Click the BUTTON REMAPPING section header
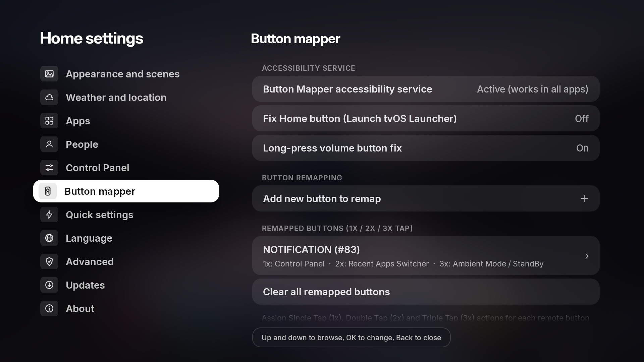The width and height of the screenshot is (644, 362). (x=302, y=178)
